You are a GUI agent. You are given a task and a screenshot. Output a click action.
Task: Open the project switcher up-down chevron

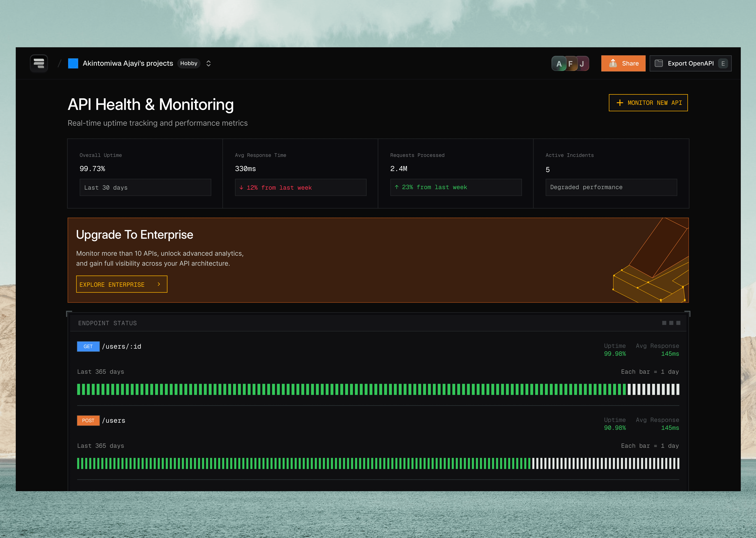point(209,63)
